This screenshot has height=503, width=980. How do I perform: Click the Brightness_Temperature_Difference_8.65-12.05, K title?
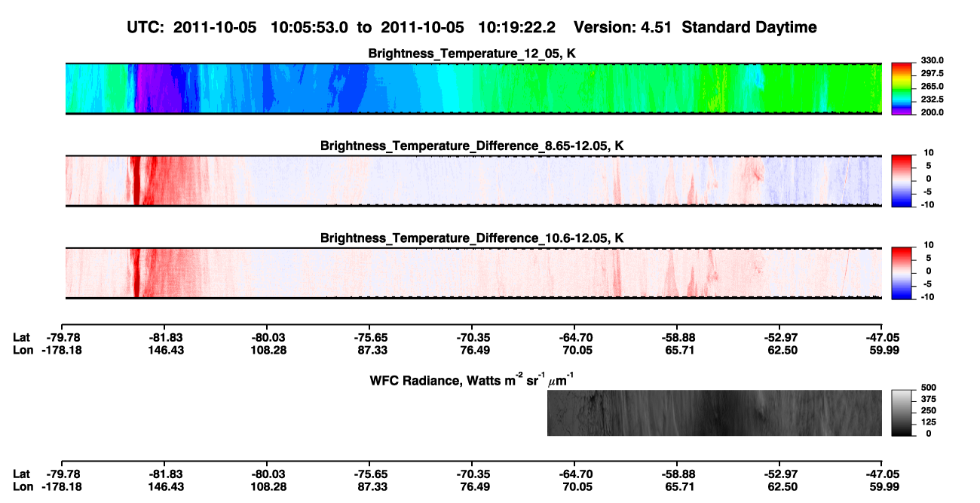[x=473, y=146]
